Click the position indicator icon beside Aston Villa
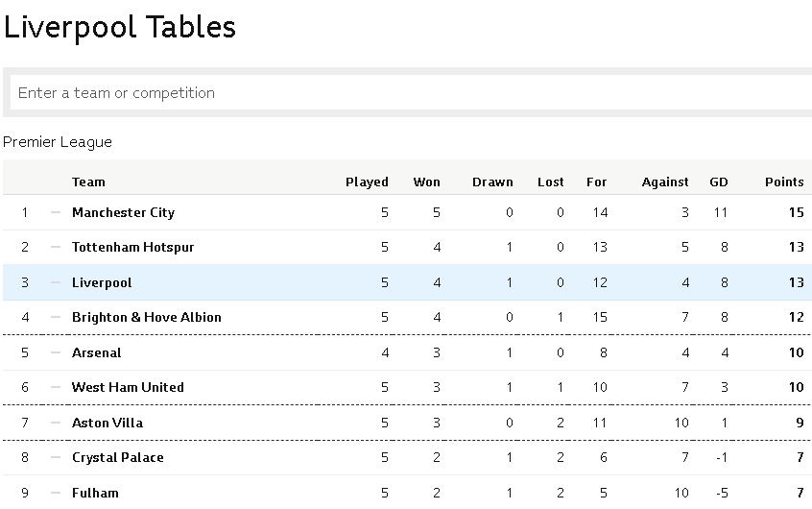The width and height of the screenshot is (812, 509). (56, 423)
